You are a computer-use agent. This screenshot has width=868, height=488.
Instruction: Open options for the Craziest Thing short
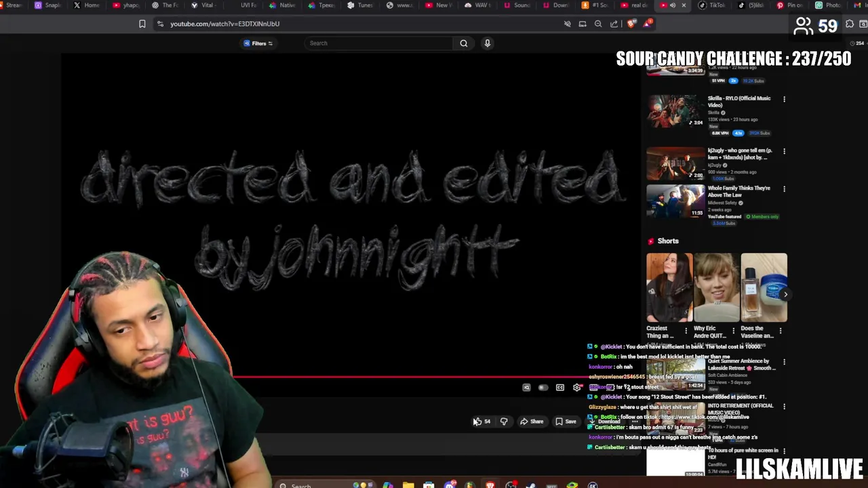[x=686, y=331]
